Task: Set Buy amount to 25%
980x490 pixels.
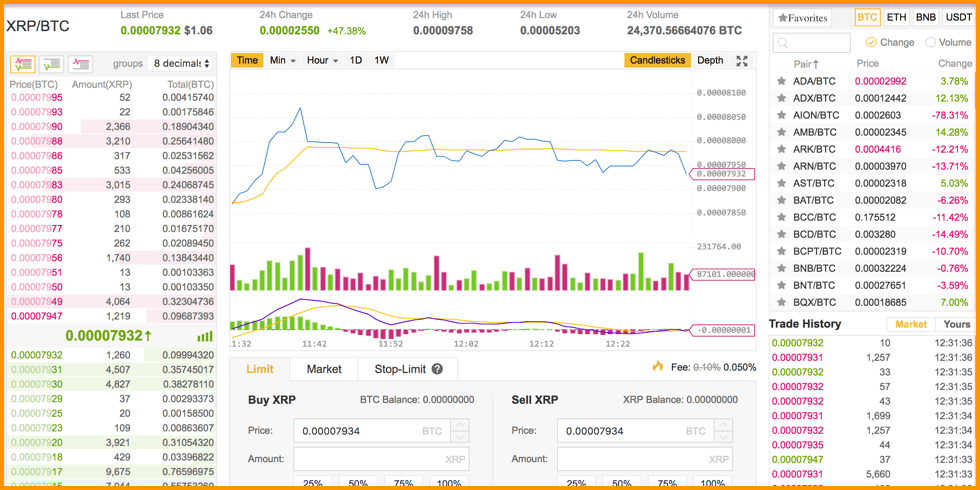Action: (312, 483)
